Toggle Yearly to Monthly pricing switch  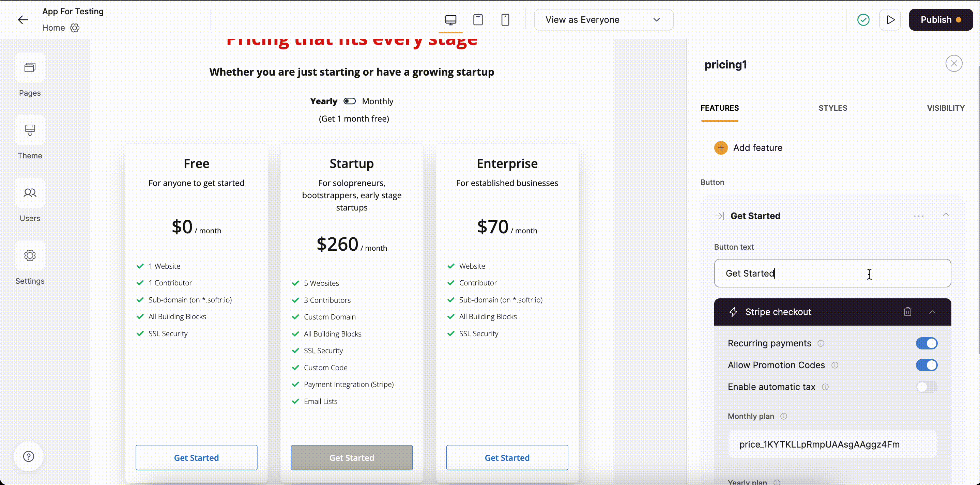(349, 101)
